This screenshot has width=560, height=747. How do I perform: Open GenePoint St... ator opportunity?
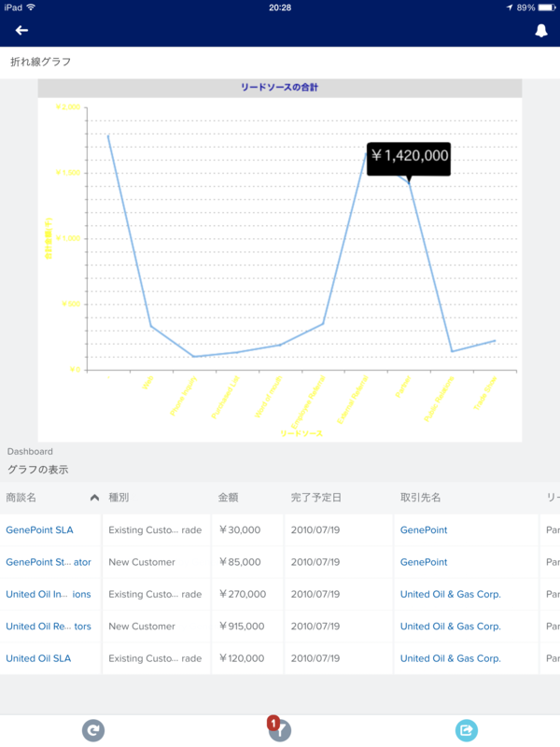[x=49, y=562]
